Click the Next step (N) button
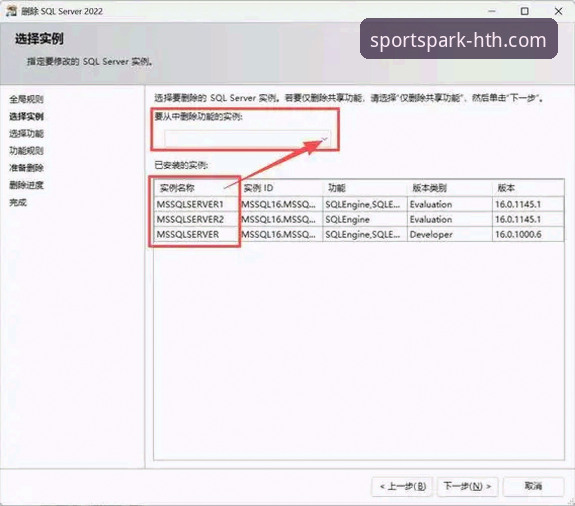This screenshot has height=506, width=575. (467, 487)
